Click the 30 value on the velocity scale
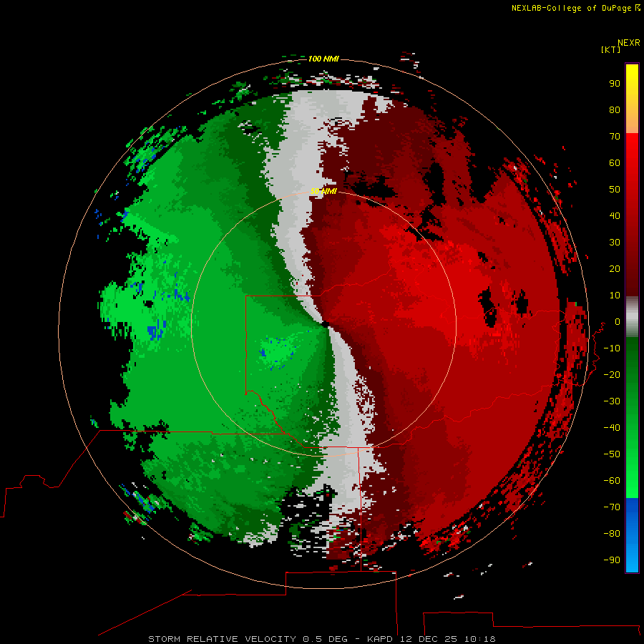Viewport: 644px width, 644px height. (x=615, y=243)
